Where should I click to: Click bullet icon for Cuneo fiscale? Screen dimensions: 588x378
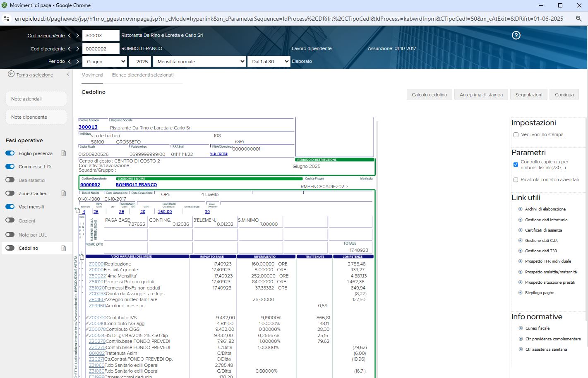coord(521,328)
